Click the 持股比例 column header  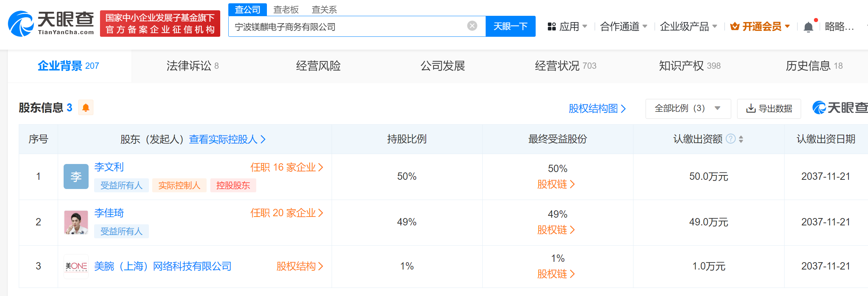click(x=407, y=139)
